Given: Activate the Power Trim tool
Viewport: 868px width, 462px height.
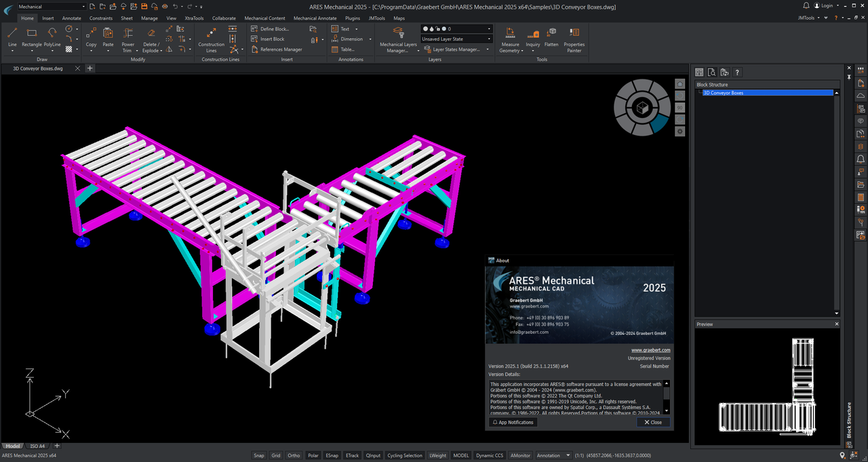Looking at the screenshot, I should (127, 40).
